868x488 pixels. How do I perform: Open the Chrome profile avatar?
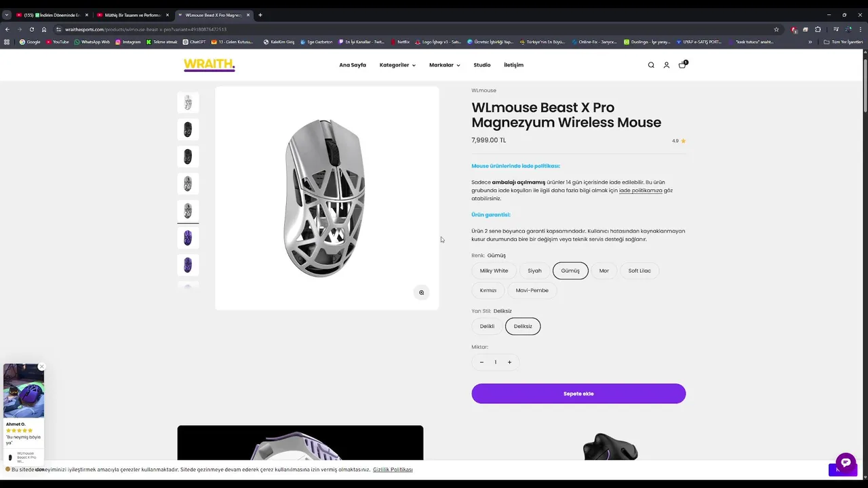pos(848,29)
